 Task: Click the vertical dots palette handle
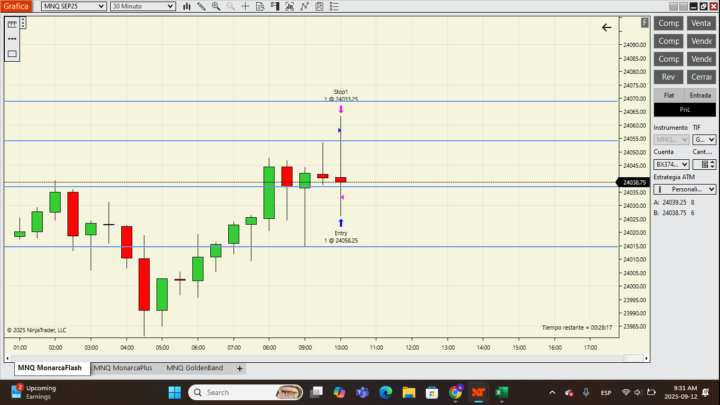point(23,23)
